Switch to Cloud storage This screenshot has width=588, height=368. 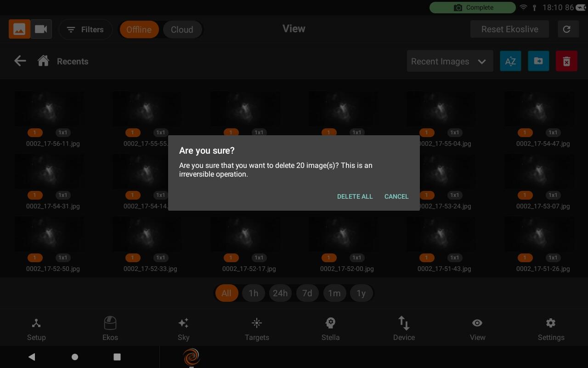[182, 29]
